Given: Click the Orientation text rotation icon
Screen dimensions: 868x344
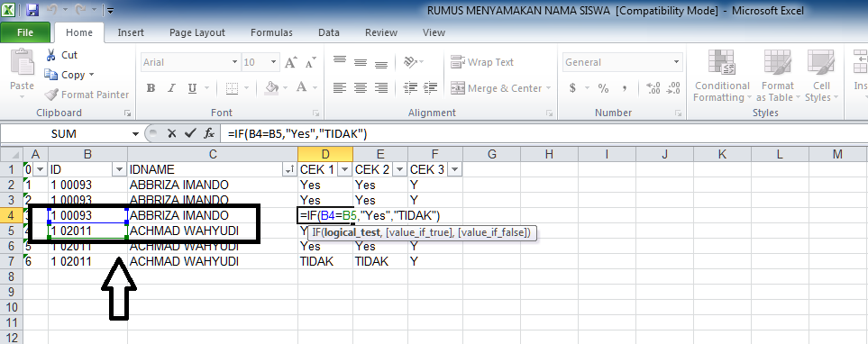Looking at the screenshot, I should (410, 62).
